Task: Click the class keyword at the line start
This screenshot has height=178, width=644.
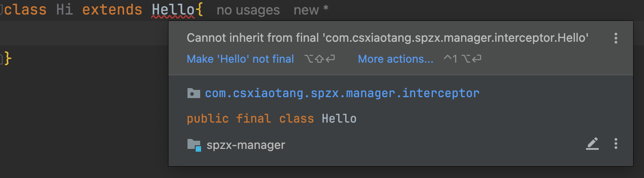Action: pos(25,10)
